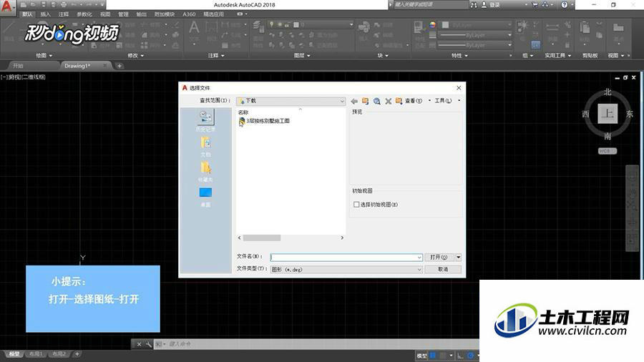The height and width of the screenshot is (362, 644).
Task: Click the color wheel icon in properties panel
Action: pos(432,25)
